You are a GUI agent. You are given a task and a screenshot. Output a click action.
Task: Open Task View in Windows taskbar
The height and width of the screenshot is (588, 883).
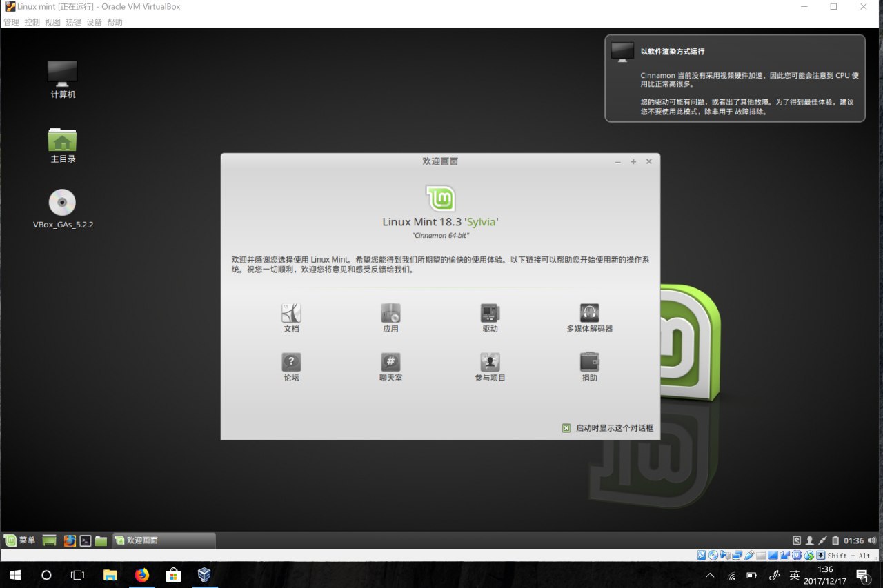78,575
